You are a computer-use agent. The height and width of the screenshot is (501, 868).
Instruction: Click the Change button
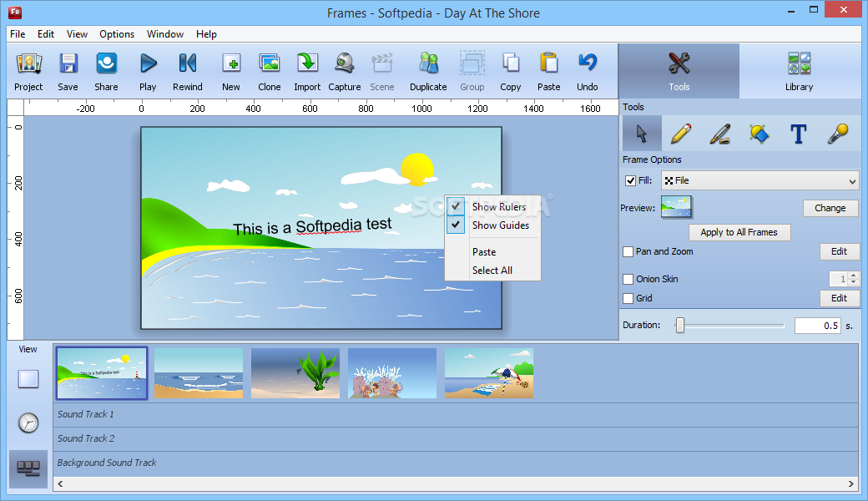(830, 208)
